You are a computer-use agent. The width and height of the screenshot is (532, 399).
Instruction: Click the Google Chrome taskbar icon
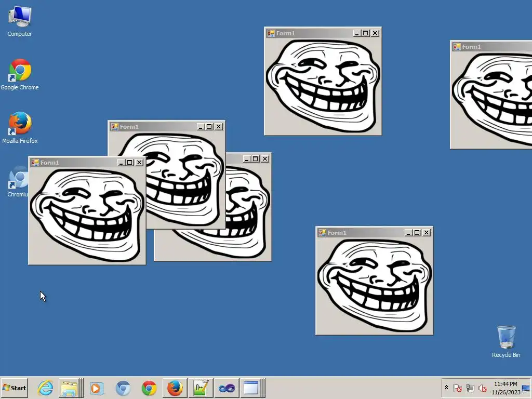click(149, 388)
